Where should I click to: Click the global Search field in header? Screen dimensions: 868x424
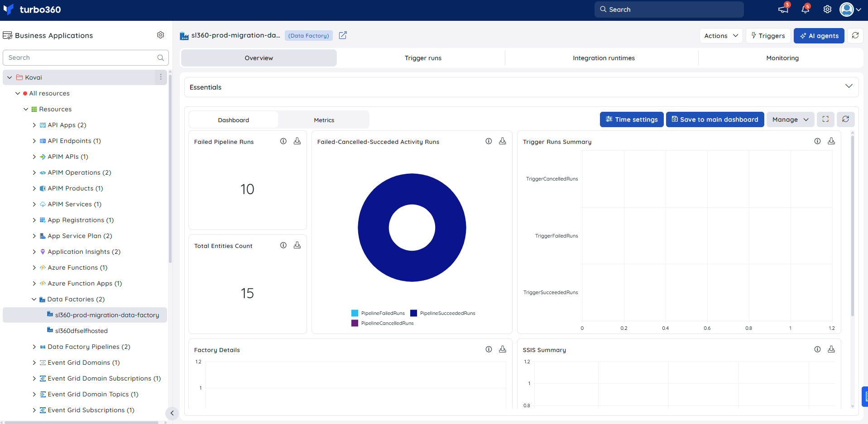(x=669, y=10)
